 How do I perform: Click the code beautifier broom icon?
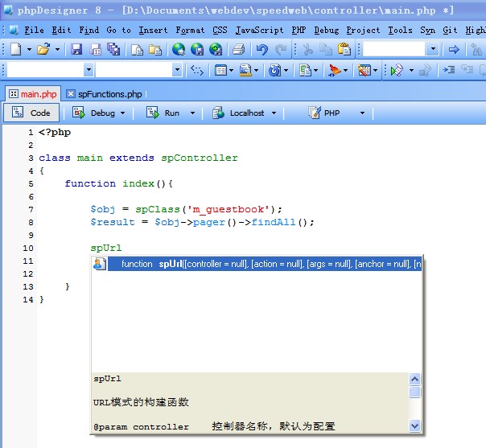click(x=334, y=70)
